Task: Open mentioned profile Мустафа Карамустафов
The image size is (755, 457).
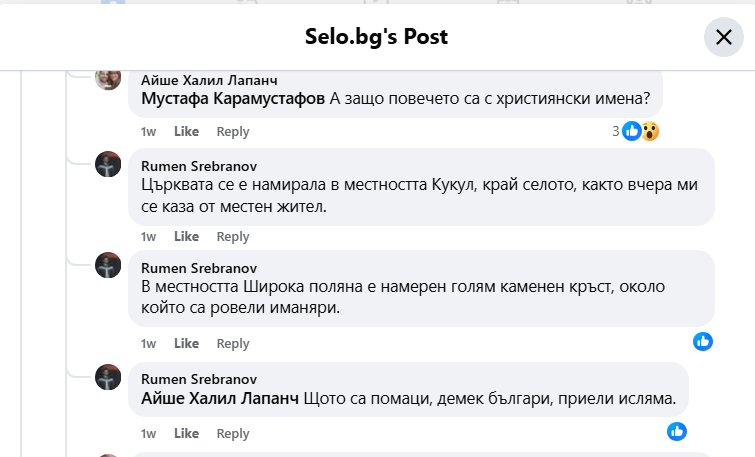Action: click(x=233, y=98)
